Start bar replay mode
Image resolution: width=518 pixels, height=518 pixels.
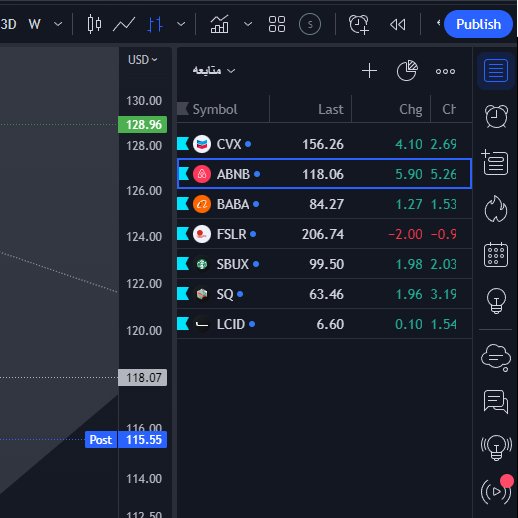[x=398, y=24]
